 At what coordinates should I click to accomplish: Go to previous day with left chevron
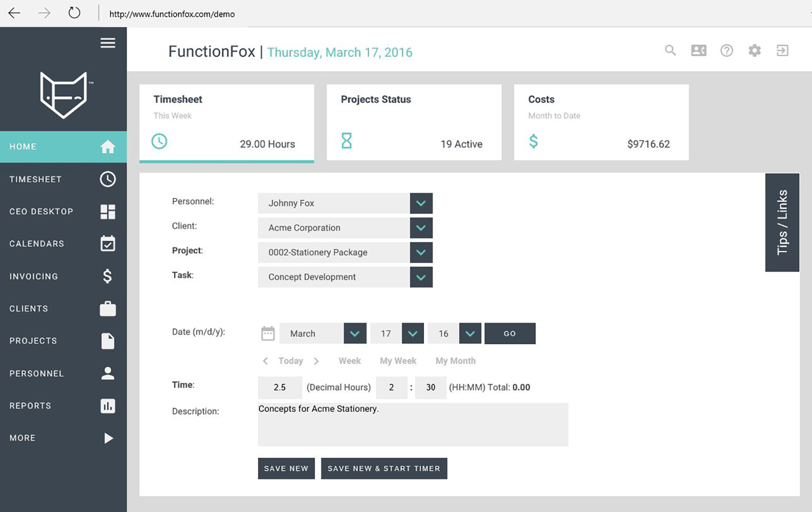pos(265,361)
